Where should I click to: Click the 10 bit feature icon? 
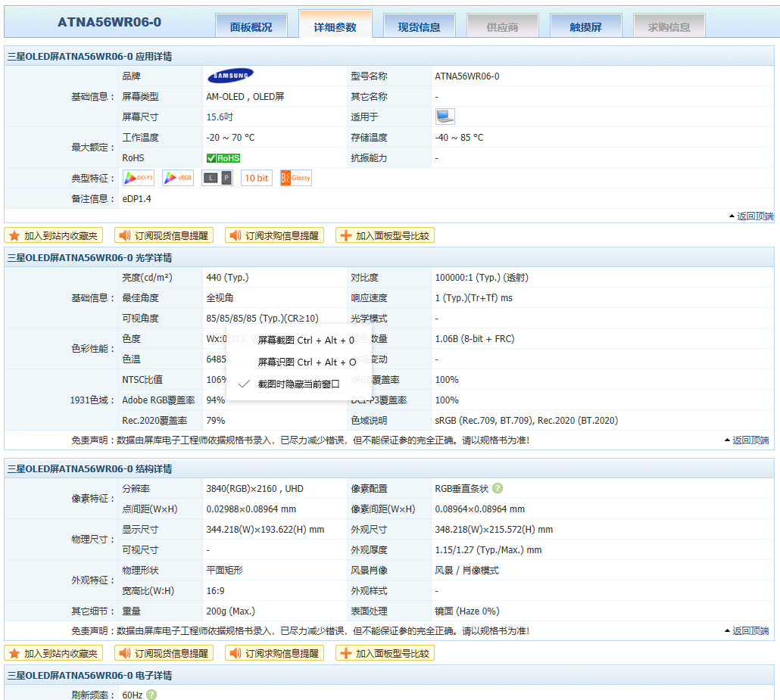257,178
